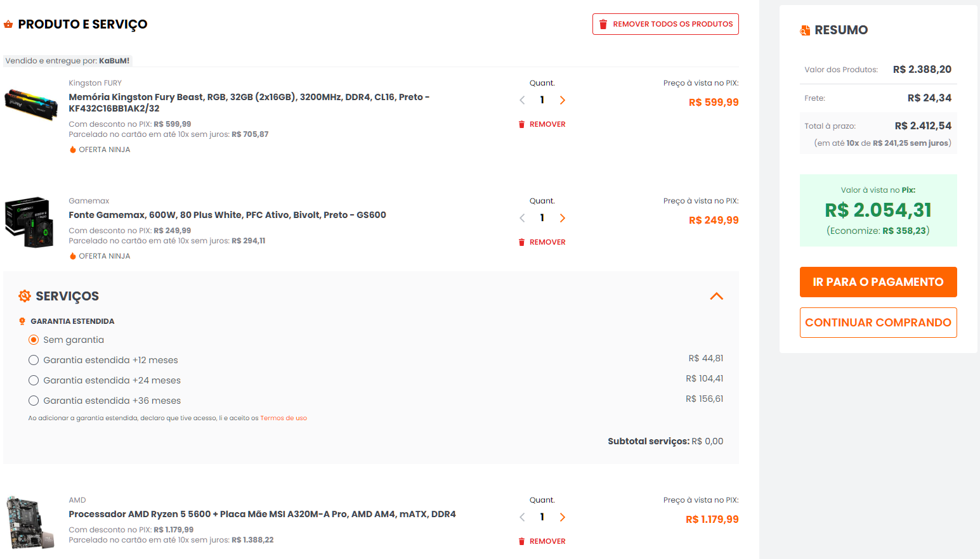
Task: Choose Garantia estendida +24 meses
Action: [x=34, y=380]
